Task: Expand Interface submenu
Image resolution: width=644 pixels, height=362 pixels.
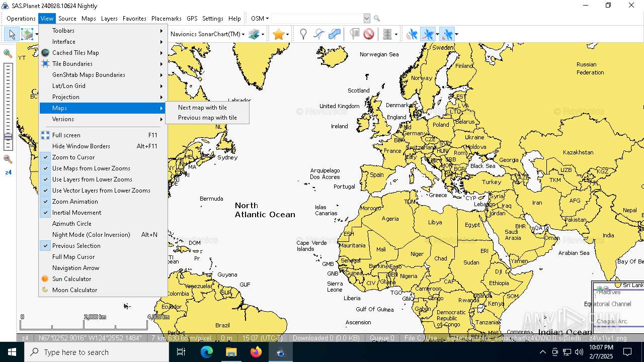Action: point(103,42)
